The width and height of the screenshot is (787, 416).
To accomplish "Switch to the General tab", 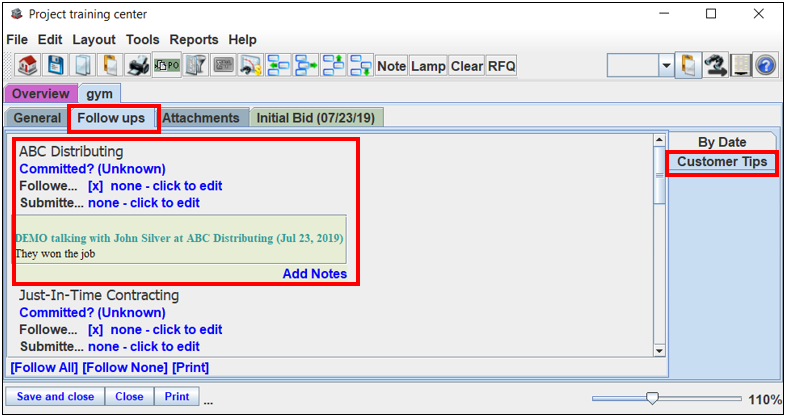I will (37, 118).
